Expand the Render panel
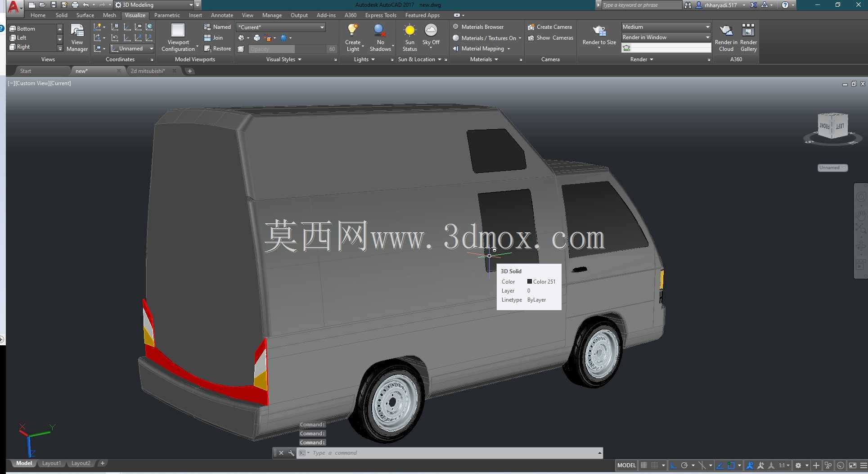The width and height of the screenshot is (868, 474). (x=642, y=59)
